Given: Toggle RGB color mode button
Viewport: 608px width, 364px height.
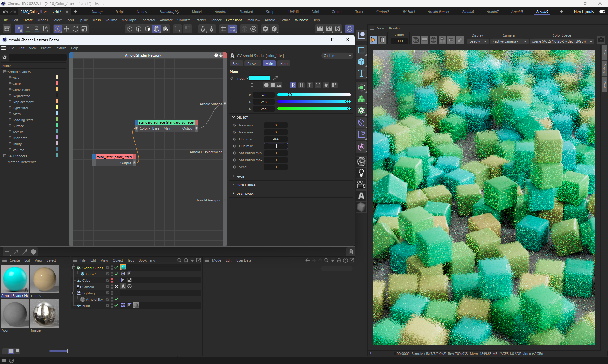Looking at the screenshot, I should 293,85.
